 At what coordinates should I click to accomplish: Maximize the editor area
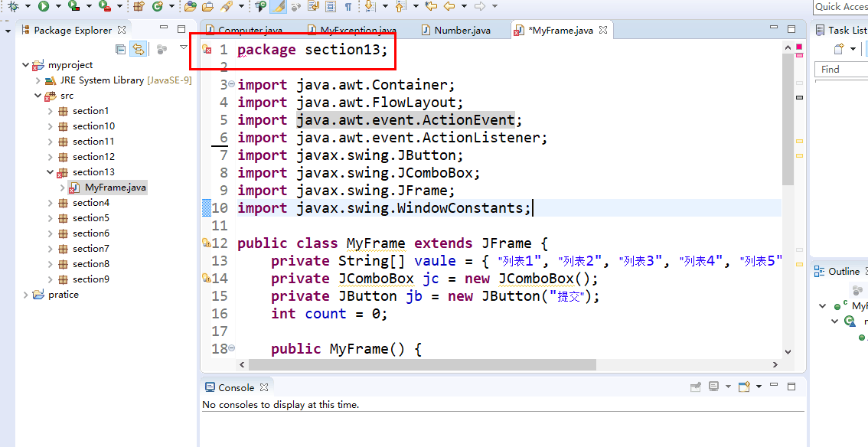(x=791, y=29)
